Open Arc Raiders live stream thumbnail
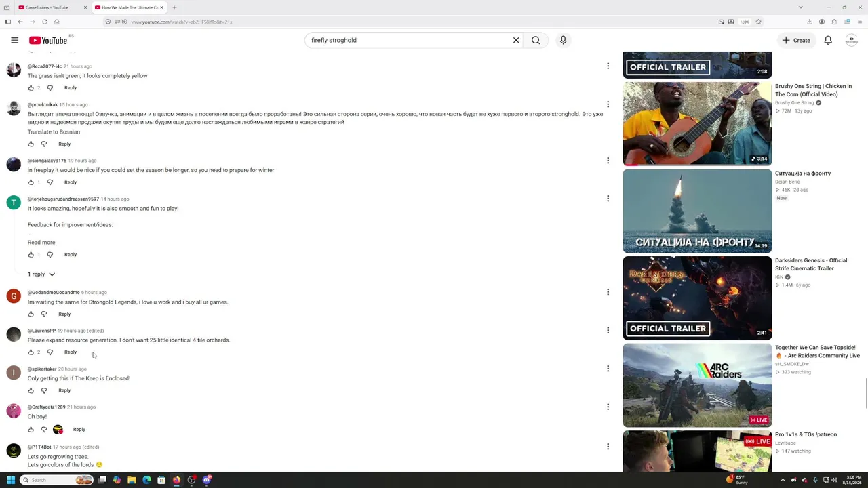Image resolution: width=868 pixels, height=488 pixels. tap(697, 385)
